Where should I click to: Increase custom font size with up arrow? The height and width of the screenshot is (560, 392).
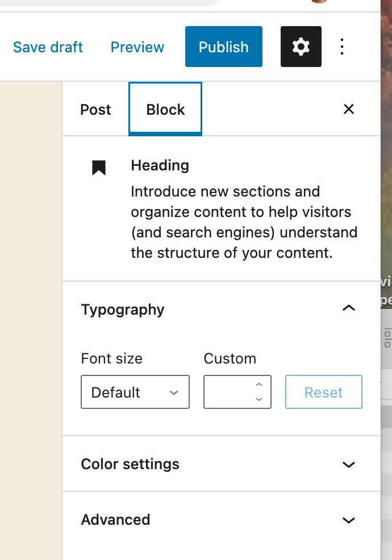(x=259, y=385)
